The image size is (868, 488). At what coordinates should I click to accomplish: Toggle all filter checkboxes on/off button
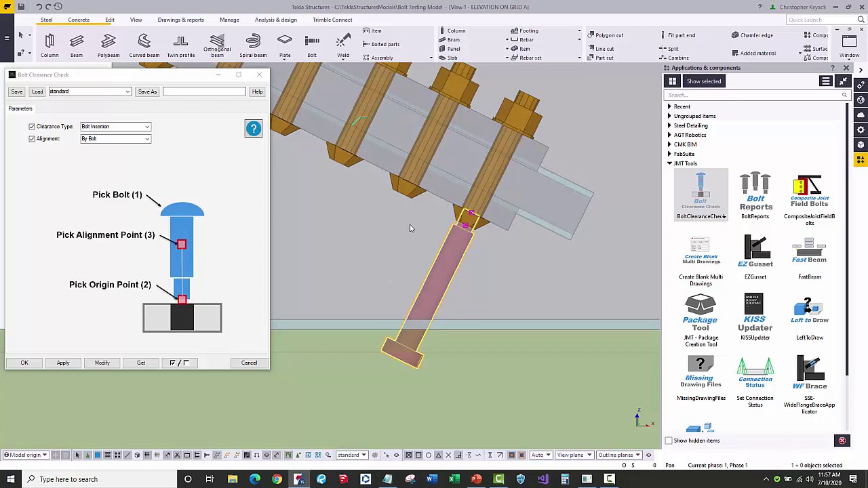pyautogui.click(x=180, y=363)
